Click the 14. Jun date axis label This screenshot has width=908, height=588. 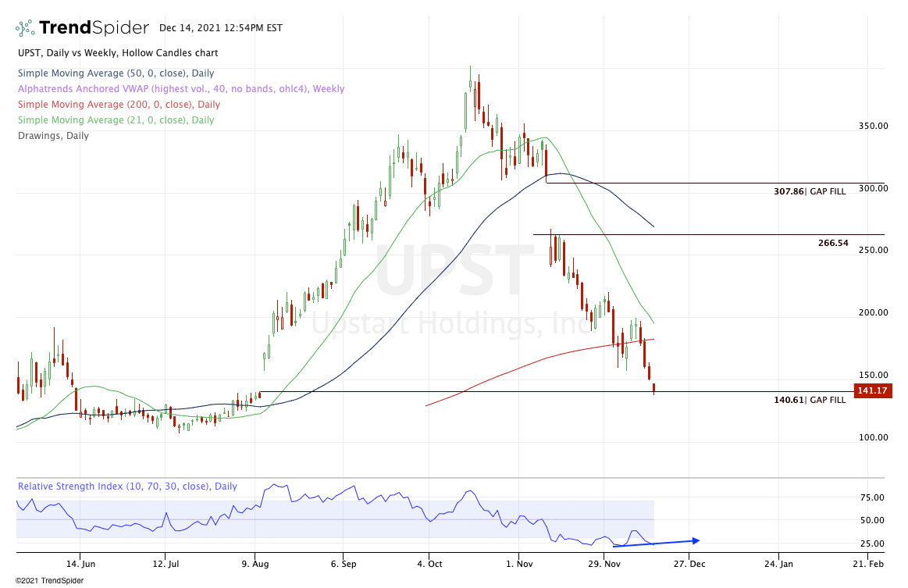coord(80,564)
